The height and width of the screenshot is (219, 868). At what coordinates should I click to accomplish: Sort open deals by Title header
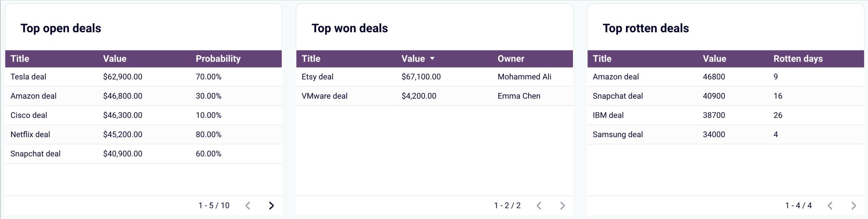click(x=20, y=59)
